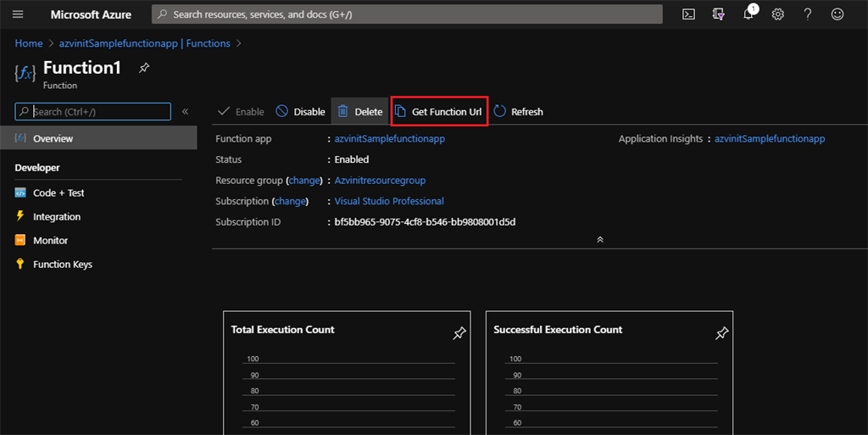Screen dimensions: 868x435
Task: Go to Home breadcrumb
Action: (29, 43)
